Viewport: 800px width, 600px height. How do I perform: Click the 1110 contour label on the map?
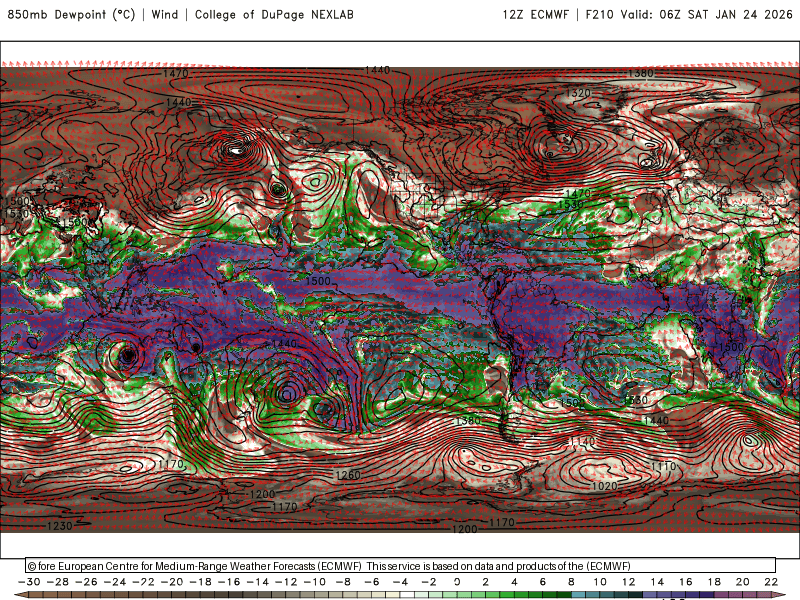[663, 466]
